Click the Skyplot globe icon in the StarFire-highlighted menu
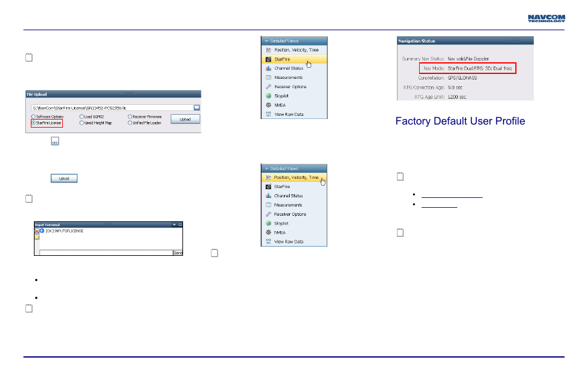The image size is (588, 381). click(x=269, y=96)
